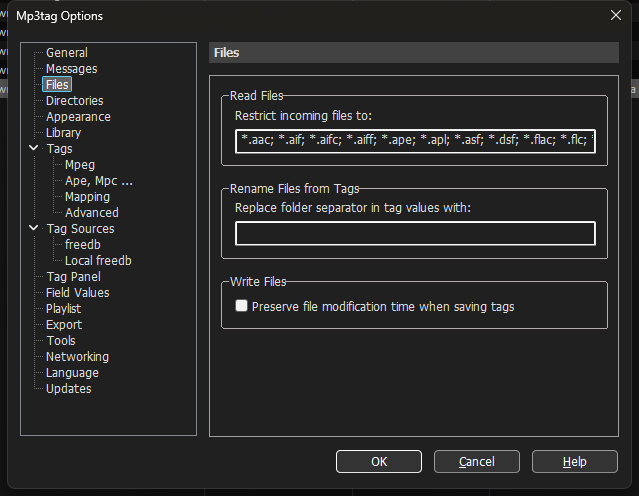Select Messages in the options tree
This screenshot has width=639, height=496.
click(71, 68)
